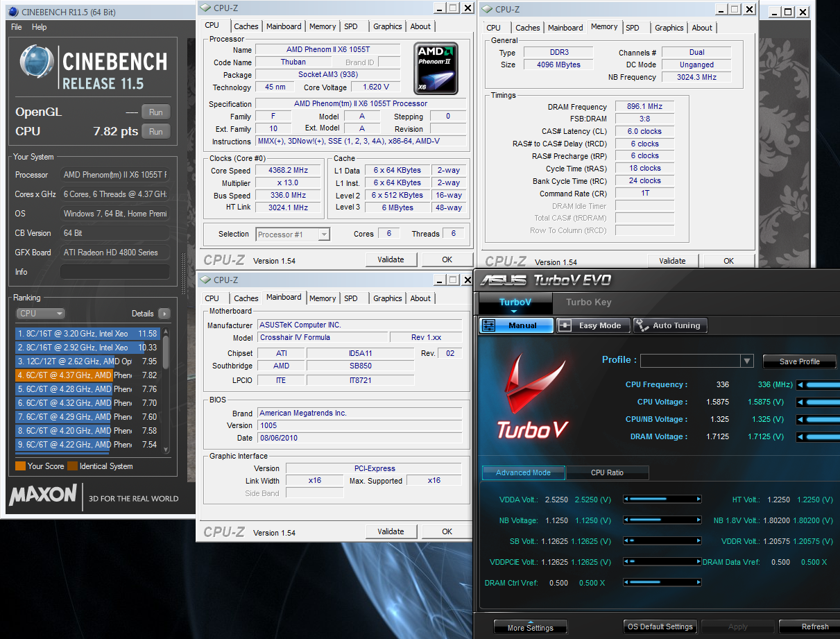
Task: Select ranking row '9. 6C/6T @ 4.22 GHz'
Action: point(88,445)
